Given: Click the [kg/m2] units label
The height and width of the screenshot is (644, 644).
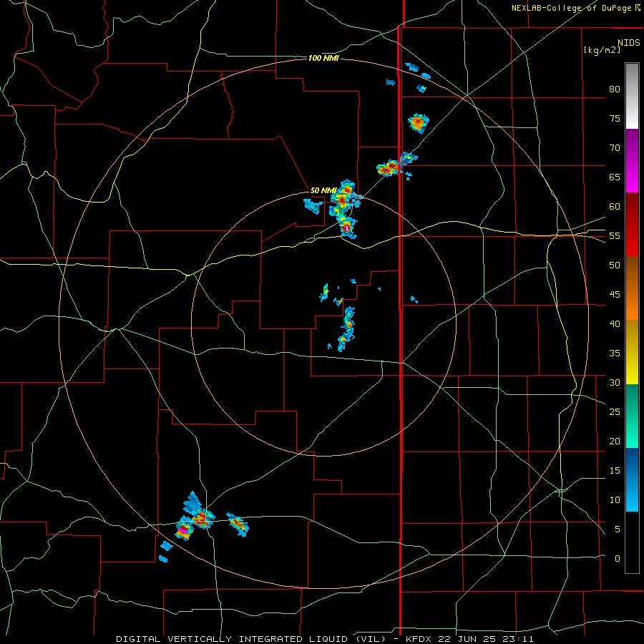Looking at the screenshot, I should [x=602, y=50].
